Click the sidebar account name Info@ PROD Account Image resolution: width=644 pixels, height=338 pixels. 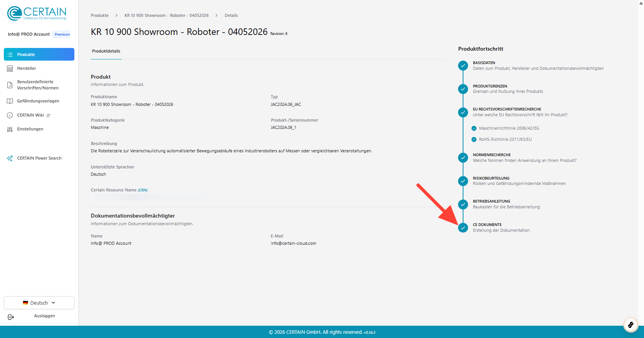click(29, 35)
